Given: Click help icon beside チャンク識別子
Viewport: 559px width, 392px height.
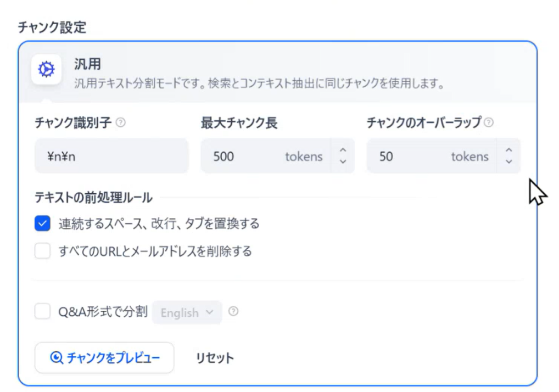Looking at the screenshot, I should 121,122.
